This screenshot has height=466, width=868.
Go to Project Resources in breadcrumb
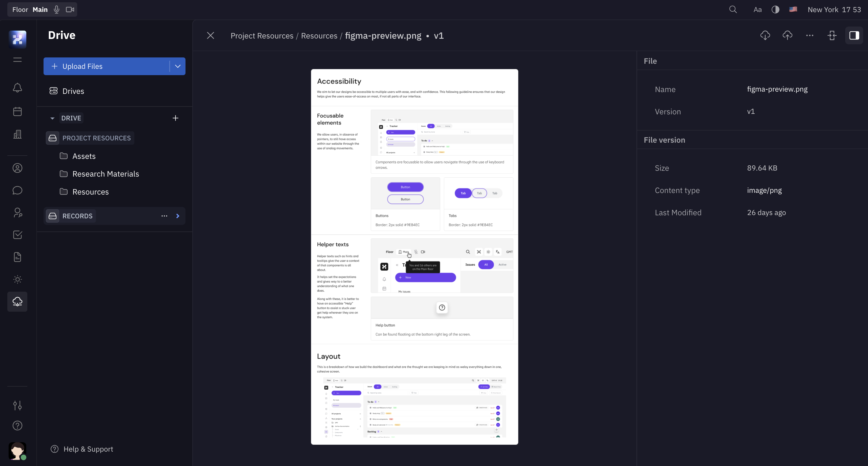pyautogui.click(x=262, y=36)
